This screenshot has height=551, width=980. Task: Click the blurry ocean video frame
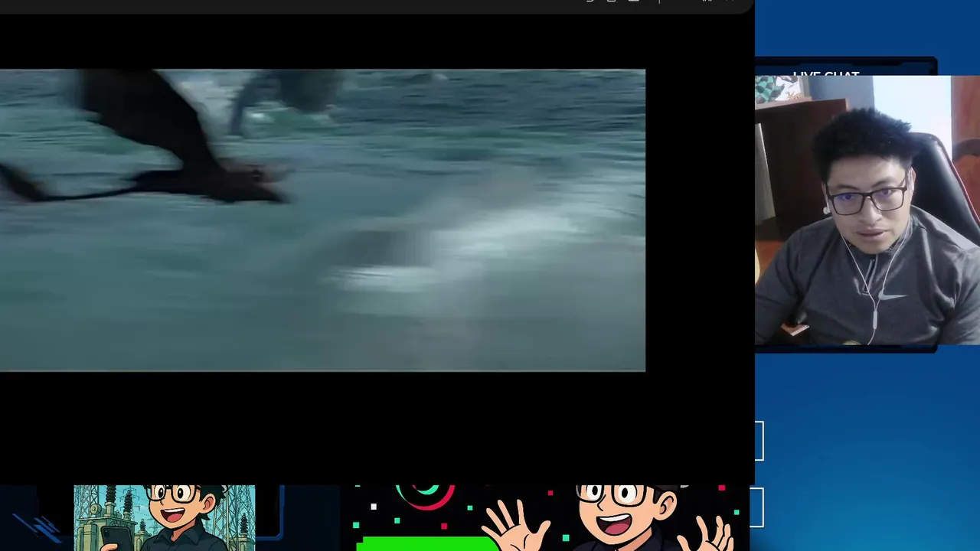[322, 220]
